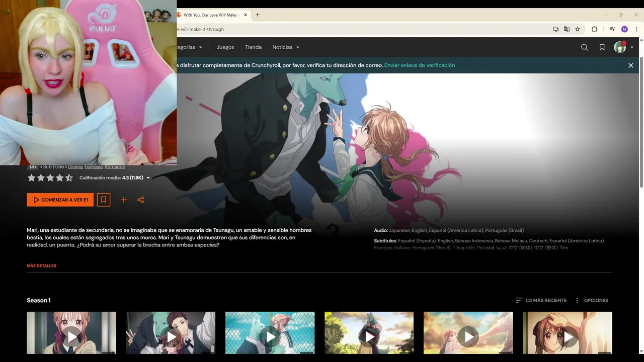Open the Fantasía genre link
The width and height of the screenshot is (644, 362).
94,166
